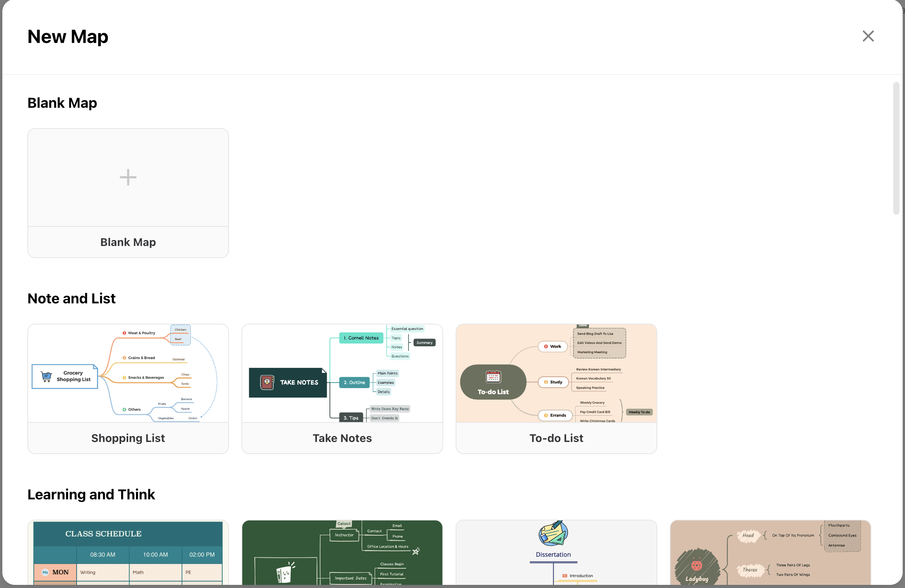Select the Class Schedule template
The image size is (905, 588).
[128, 552]
